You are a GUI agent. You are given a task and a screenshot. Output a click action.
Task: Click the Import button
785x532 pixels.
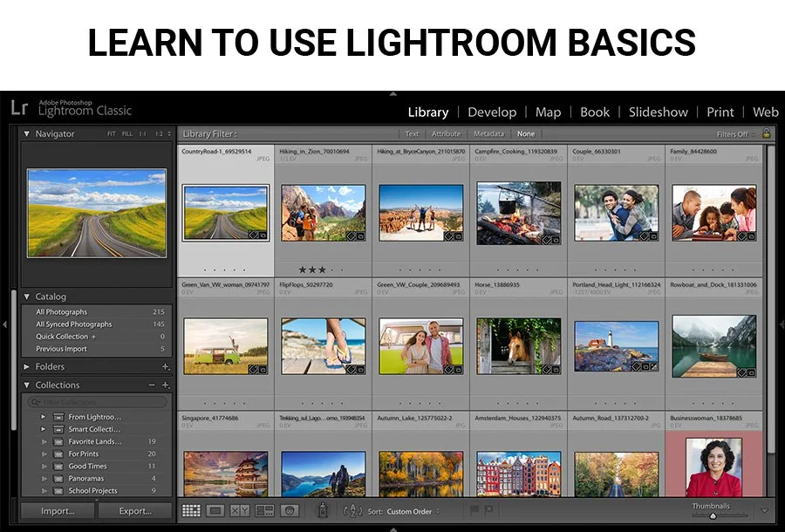point(57,511)
